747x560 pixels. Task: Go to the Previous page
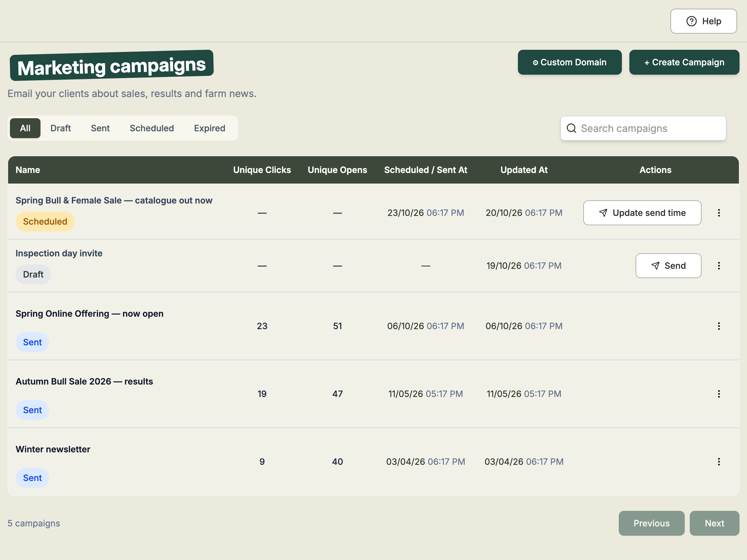click(x=651, y=523)
